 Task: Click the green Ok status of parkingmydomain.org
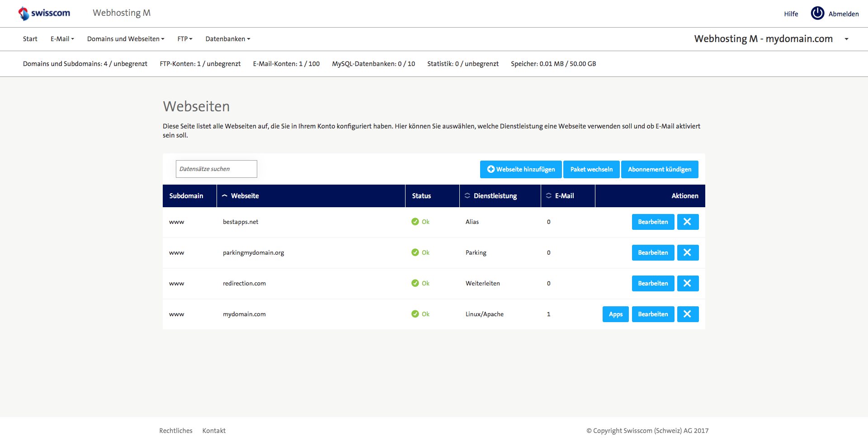pyautogui.click(x=420, y=252)
